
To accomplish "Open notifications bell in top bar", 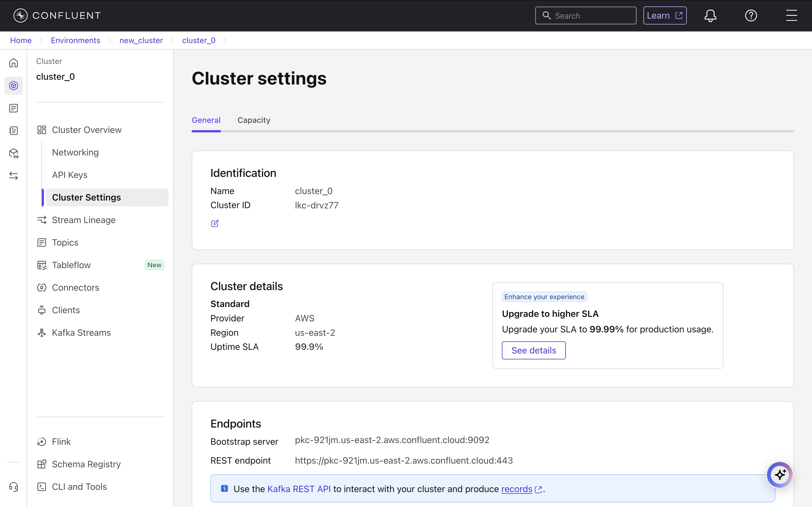I will 710,15.
